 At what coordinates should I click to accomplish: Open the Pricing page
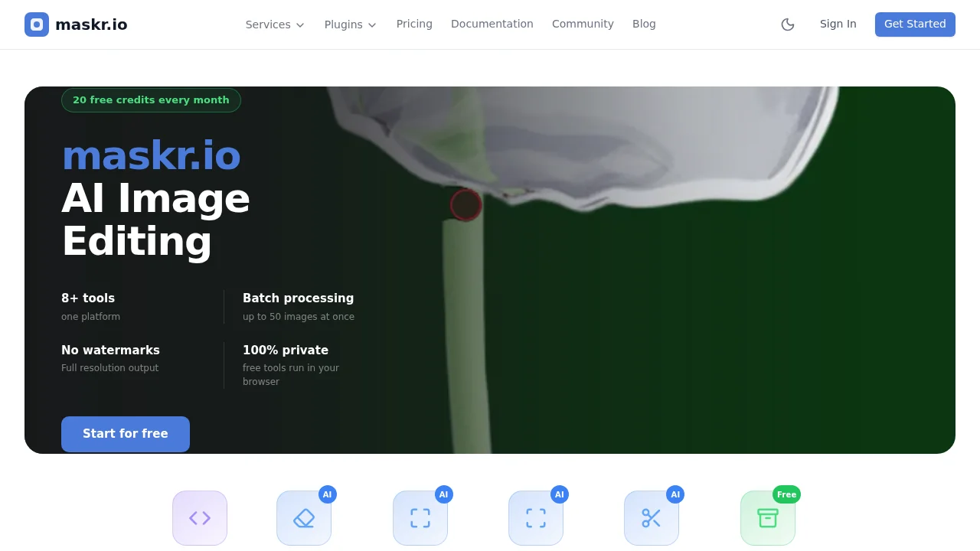pos(414,24)
